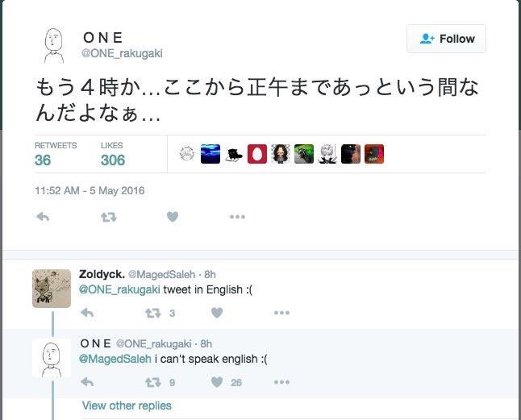This screenshot has height=420, width=521.
Task: Retweet ONE's reply with 9 retweets
Action: [x=153, y=382]
